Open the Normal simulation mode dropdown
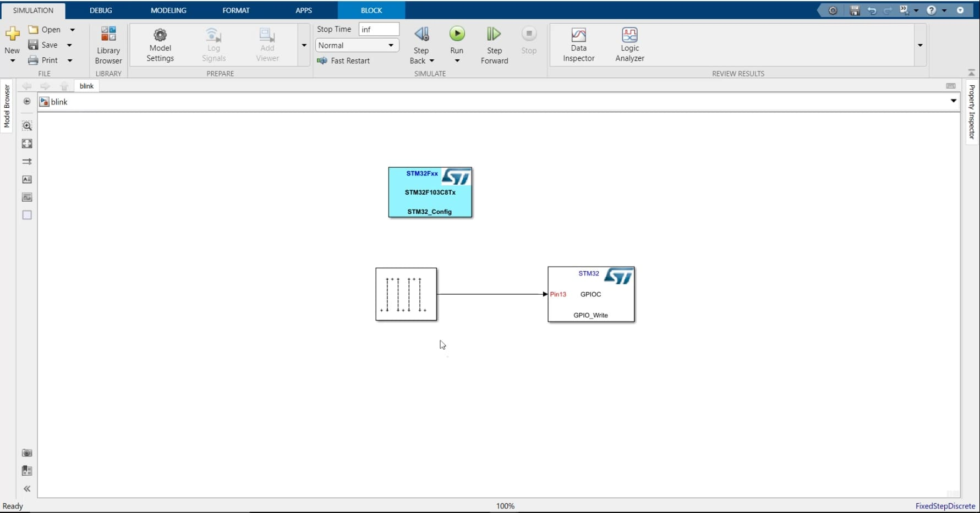Image resolution: width=980 pixels, height=513 pixels. [390, 45]
